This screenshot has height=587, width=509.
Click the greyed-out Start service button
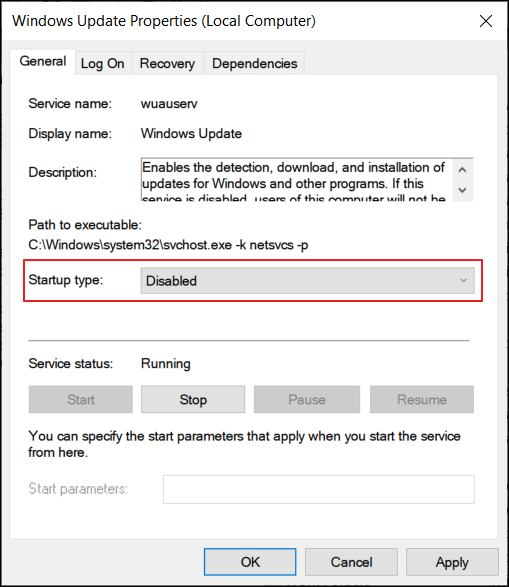(81, 399)
